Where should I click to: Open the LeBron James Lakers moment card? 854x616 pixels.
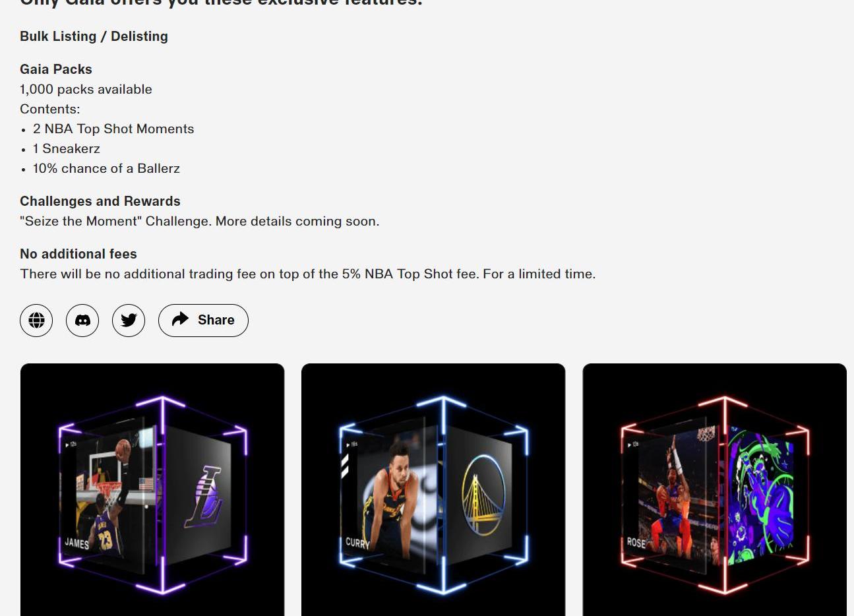coord(152,489)
